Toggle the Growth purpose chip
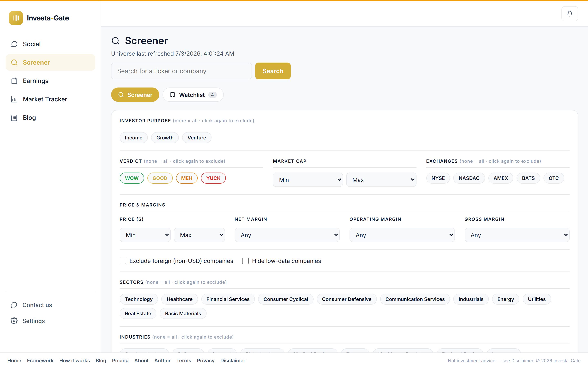 pyautogui.click(x=165, y=138)
